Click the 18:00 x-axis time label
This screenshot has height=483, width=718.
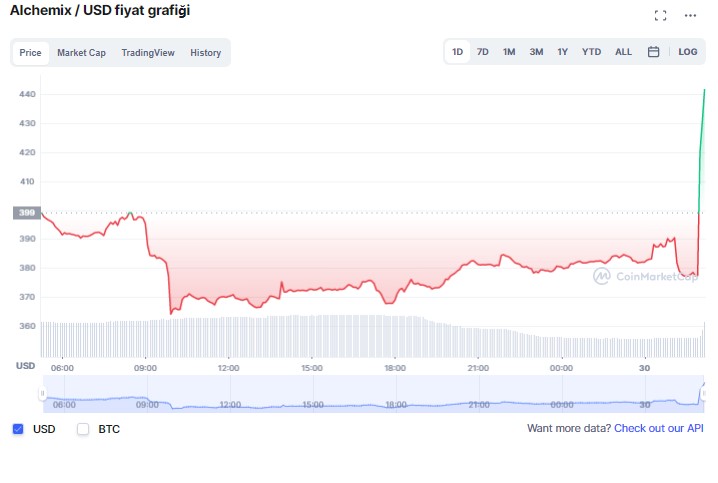(x=395, y=368)
